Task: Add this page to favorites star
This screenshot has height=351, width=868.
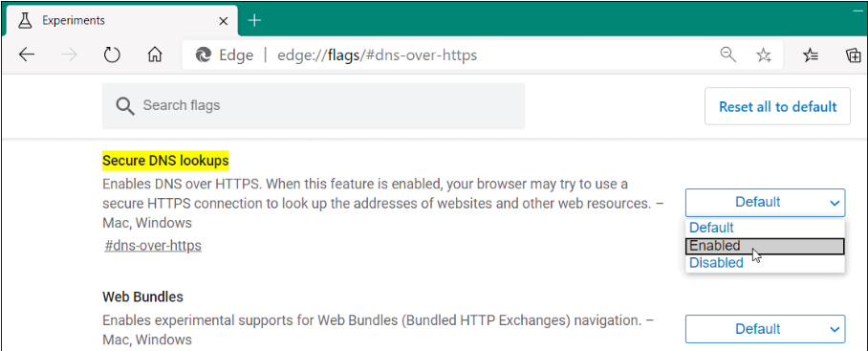Action: (764, 55)
